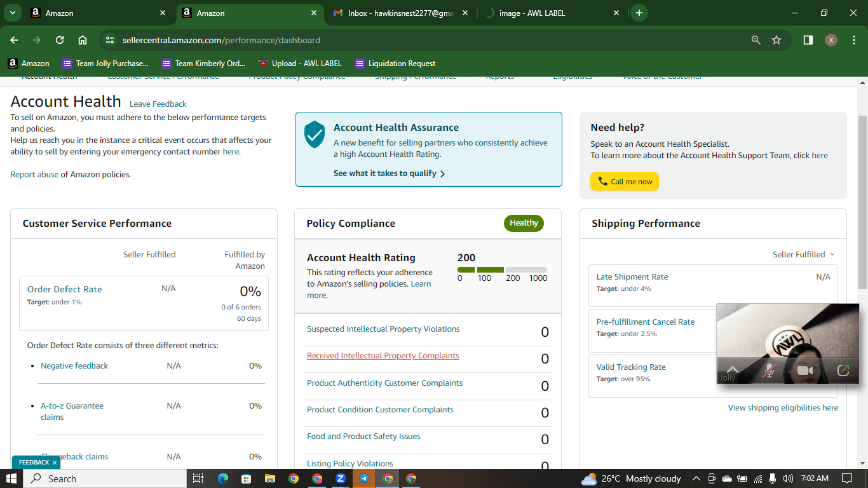The image size is (868, 488).
Task: Open Telegram from the taskbar
Action: (x=364, y=478)
